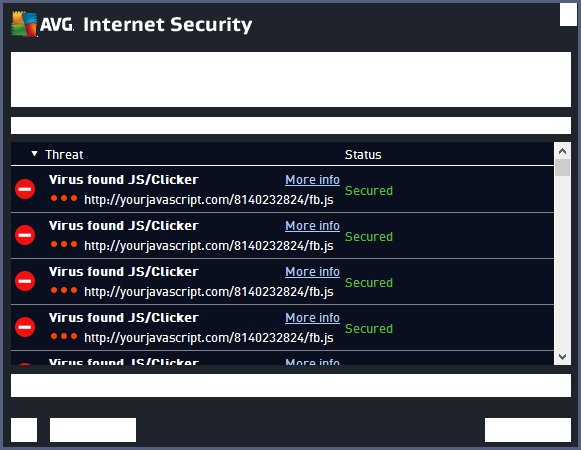Click the orange severity dots of first threat

64,198
